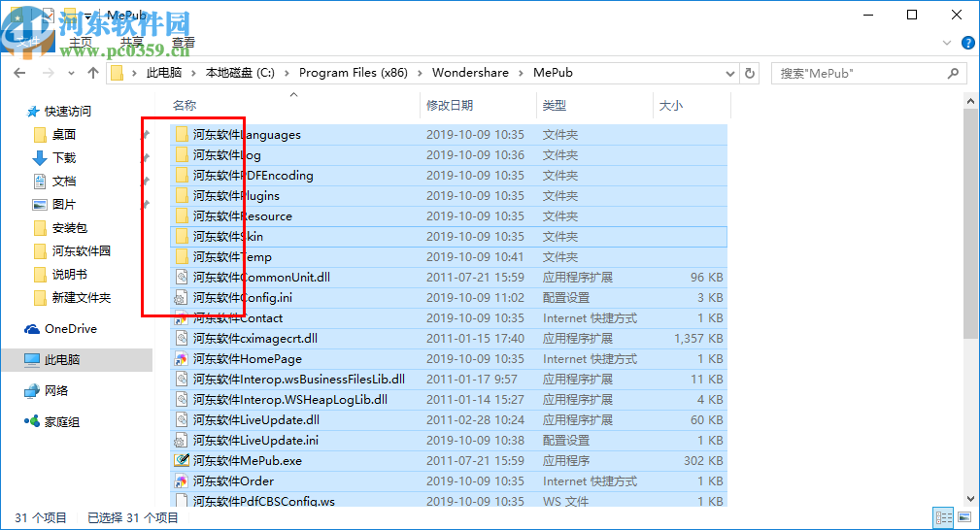Click the 河东软件Temp folder icon
Screen dimensions: 980x530
(182, 257)
